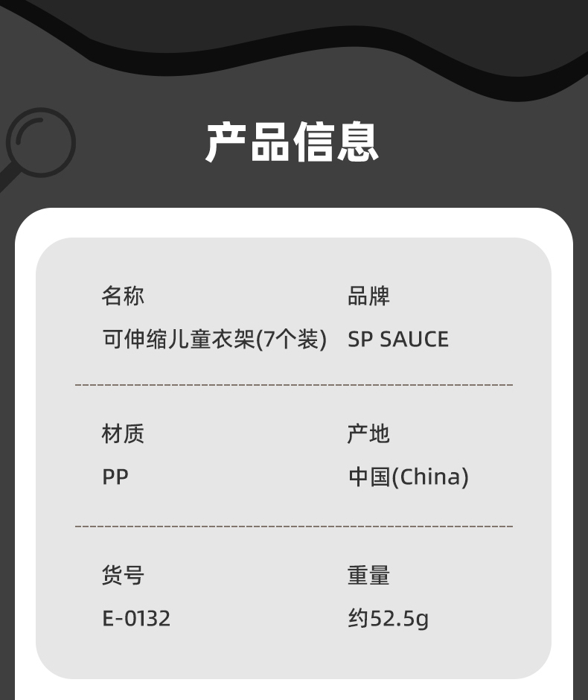588x700 pixels.
Task: Click the (China) text in origin
Action: coord(429,477)
